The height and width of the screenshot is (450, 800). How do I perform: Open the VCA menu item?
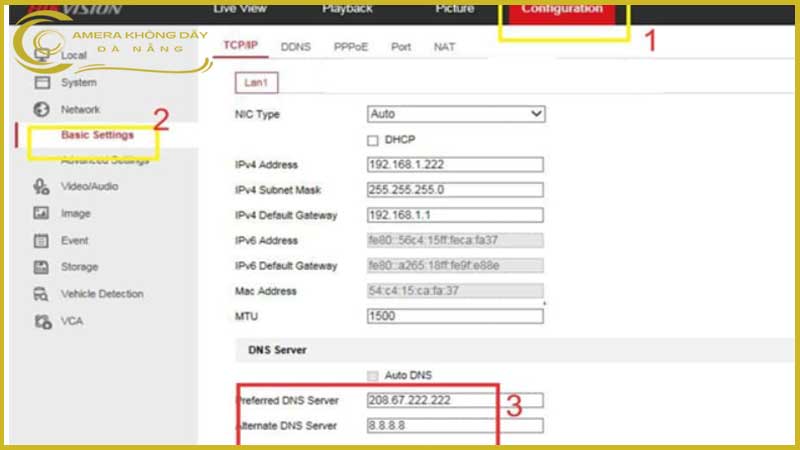click(72, 321)
